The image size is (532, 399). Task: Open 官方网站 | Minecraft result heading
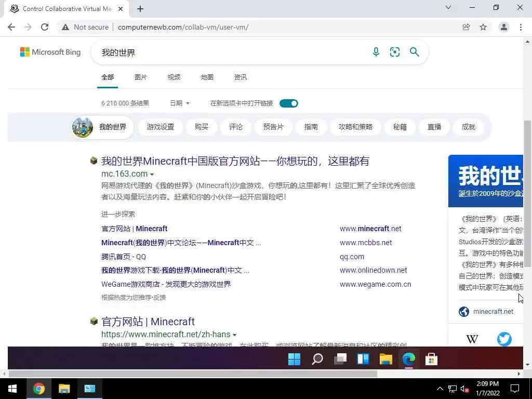(x=148, y=321)
